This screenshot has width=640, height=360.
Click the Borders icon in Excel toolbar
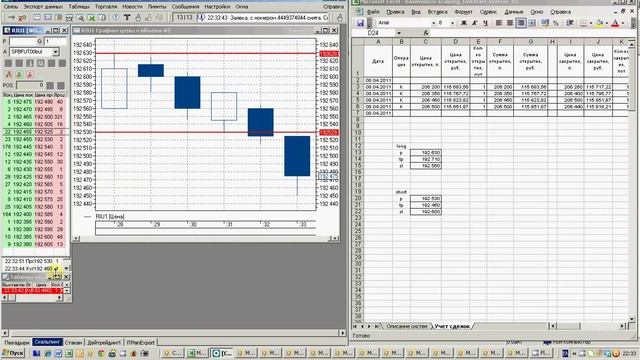(x=584, y=23)
